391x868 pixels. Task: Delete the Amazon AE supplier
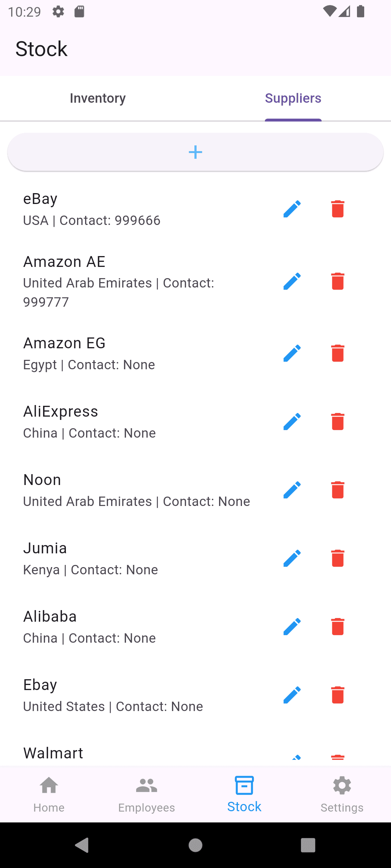337,281
